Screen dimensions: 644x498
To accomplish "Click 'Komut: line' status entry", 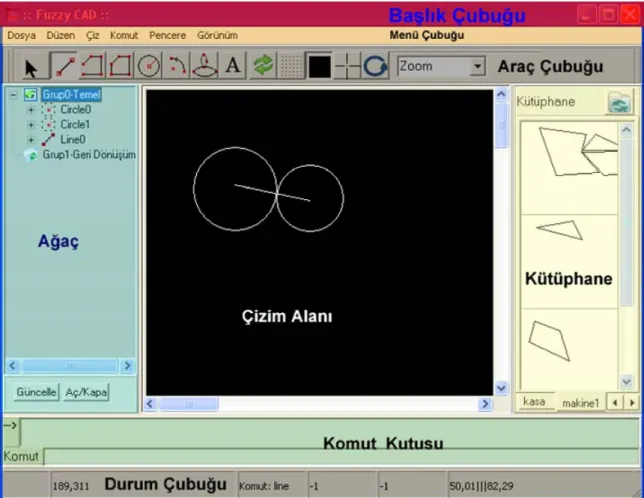I will (x=264, y=487).
